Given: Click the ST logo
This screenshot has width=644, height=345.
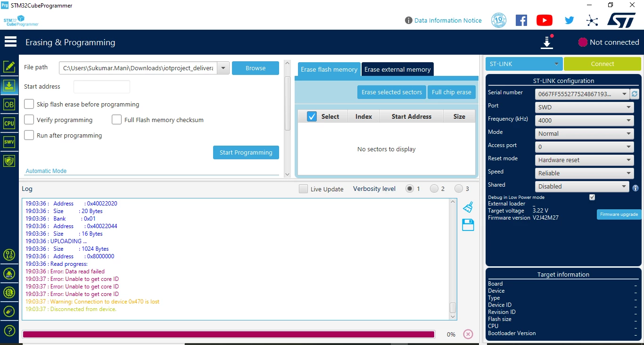Looking at the screenshot, I should [621, 20].
